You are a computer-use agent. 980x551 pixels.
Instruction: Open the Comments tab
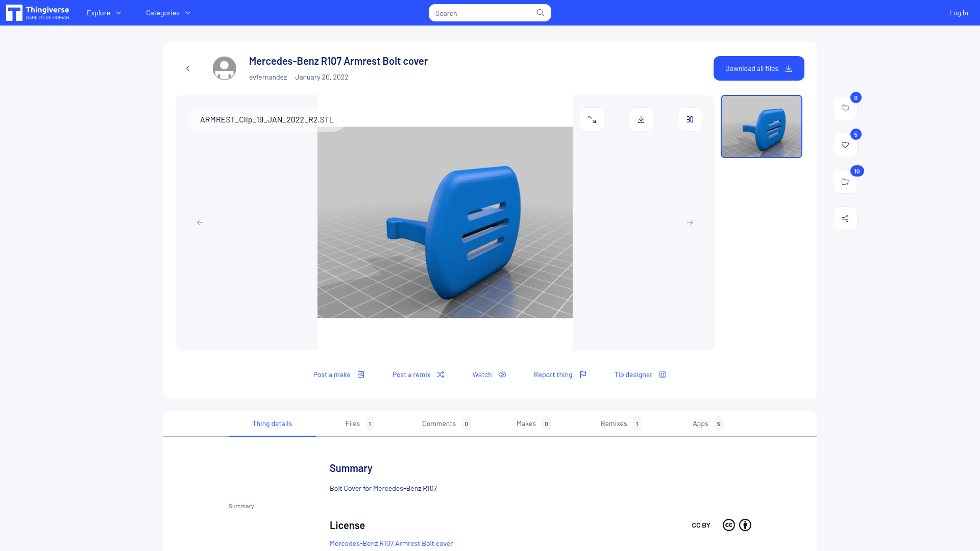pyautogui.click(x=446, y=423)
